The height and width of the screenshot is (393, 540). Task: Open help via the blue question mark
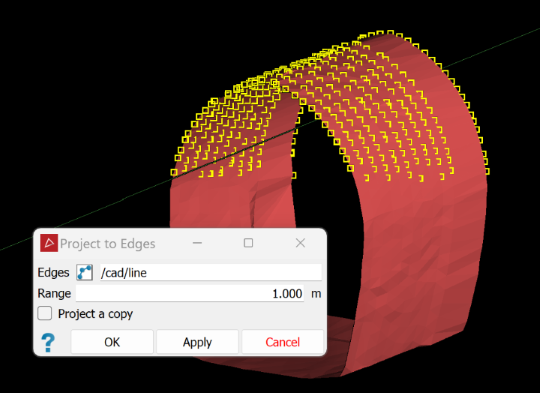point(48,342)
